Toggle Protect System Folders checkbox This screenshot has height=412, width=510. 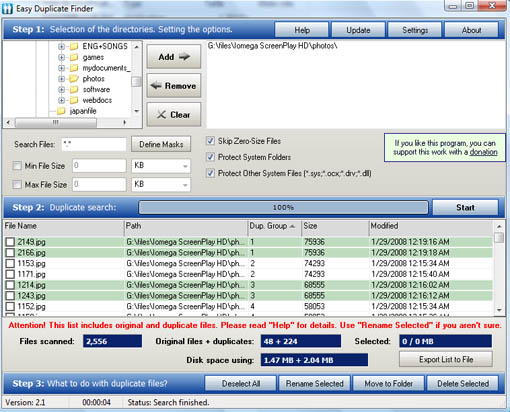(x=210, y=157)
